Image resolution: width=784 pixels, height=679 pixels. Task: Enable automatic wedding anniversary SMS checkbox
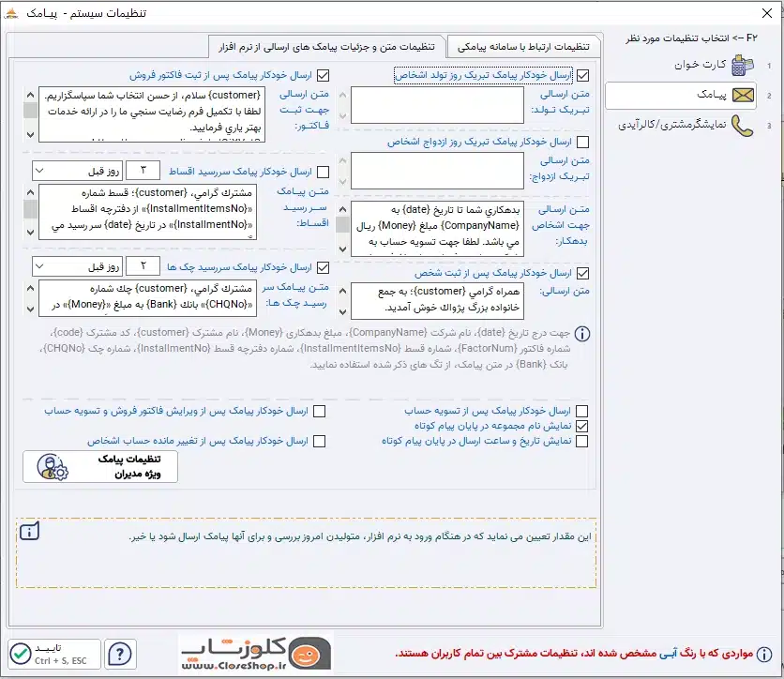coord(582,142)
